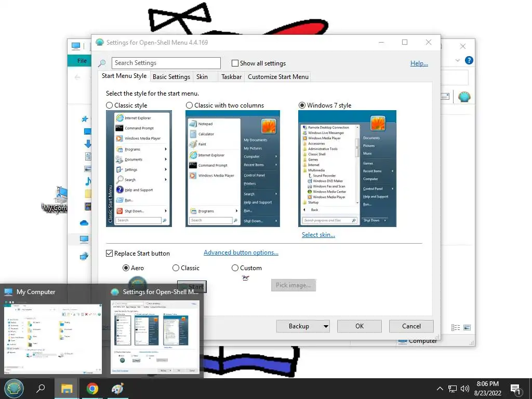The width and height of the screenshot is (532, 399).
Task: Uncheck Replace Start button checkbox
Action: (109, 254)
